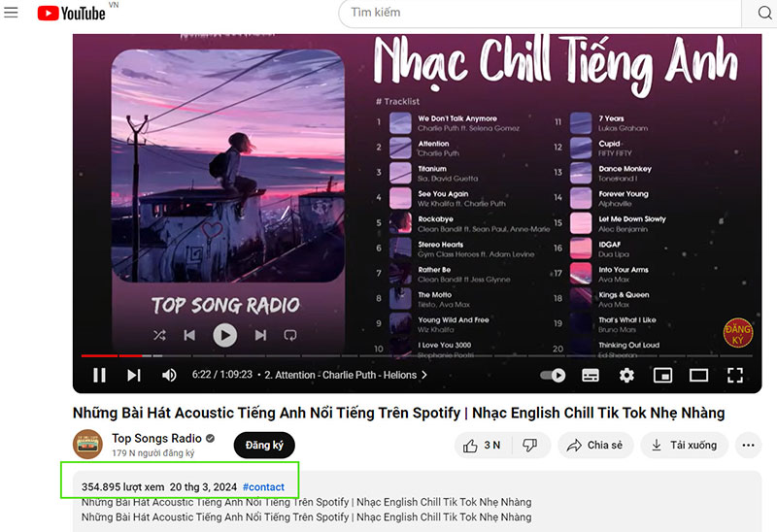The width and height of the screenshot is (777, 532).
Task: Open the Chia sẻ share dialog
Action: click(x=594, y=445)
